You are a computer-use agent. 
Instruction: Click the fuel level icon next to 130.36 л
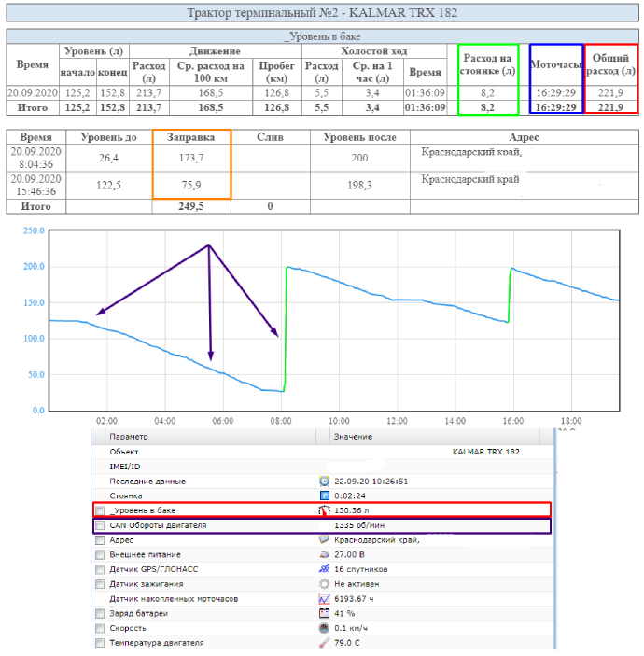[x=325, y=510]
